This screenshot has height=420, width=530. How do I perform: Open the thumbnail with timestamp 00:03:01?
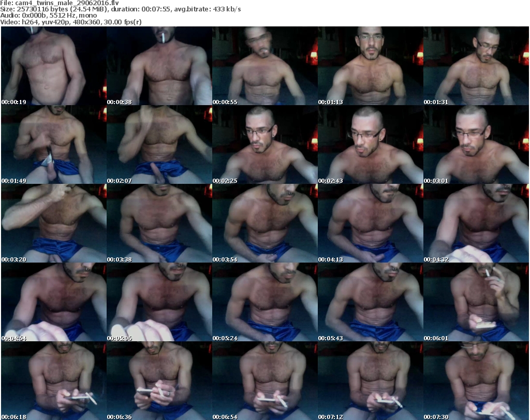click(476, 144)
